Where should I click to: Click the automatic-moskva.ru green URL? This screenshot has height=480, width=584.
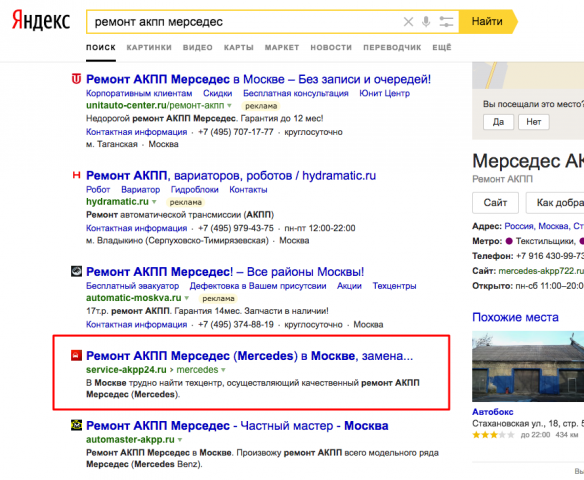pyautogui.click(x=134, y=298)
